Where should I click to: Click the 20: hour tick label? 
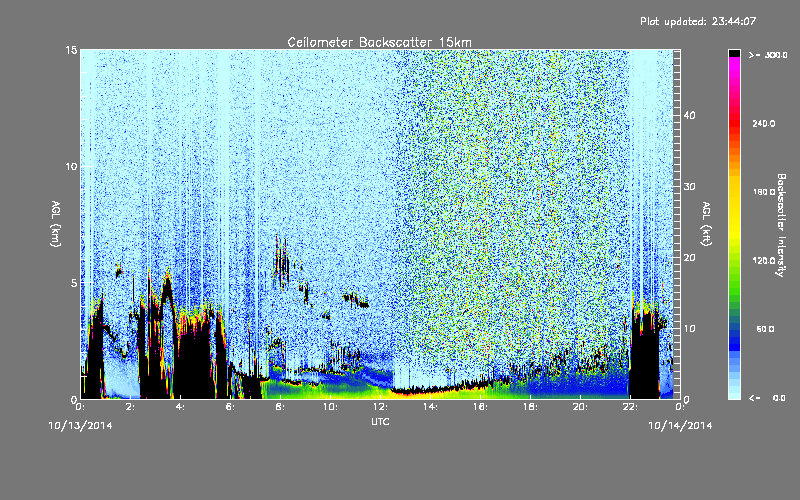(580, 407)
